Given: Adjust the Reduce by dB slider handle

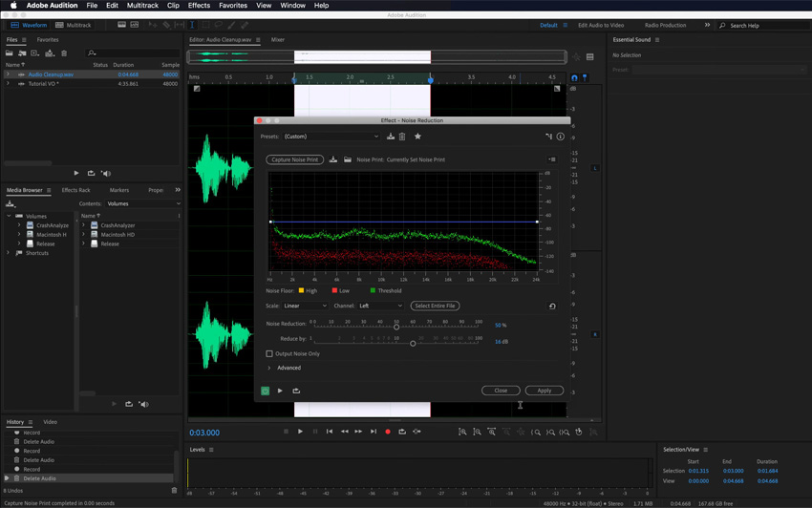Looking at the screenshot, I should pos(413,344).
